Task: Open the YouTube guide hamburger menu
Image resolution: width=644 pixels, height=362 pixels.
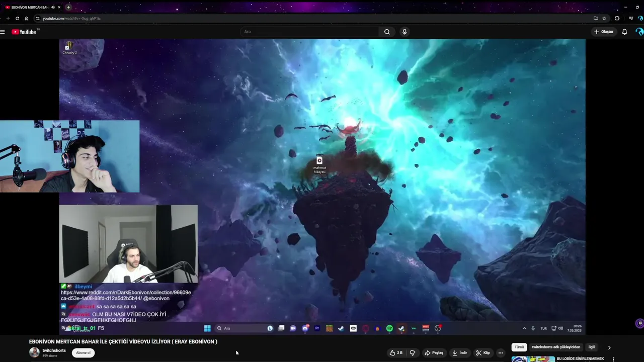Action: pos(3,32)
